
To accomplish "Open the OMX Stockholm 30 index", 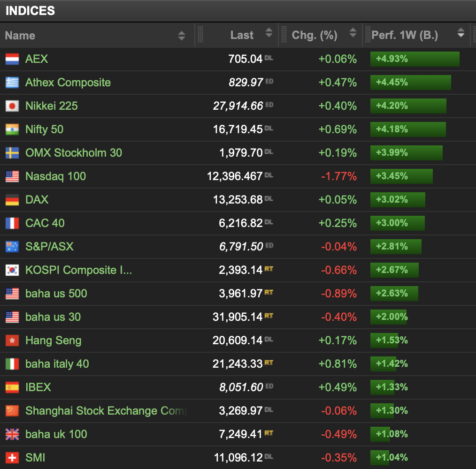I will click(x=74, y=153).
